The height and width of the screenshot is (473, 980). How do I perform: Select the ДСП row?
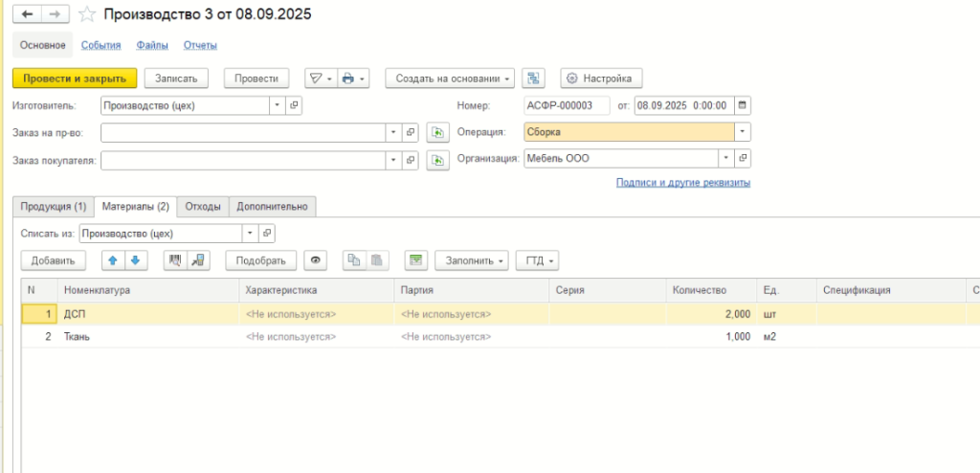point(500,314)
